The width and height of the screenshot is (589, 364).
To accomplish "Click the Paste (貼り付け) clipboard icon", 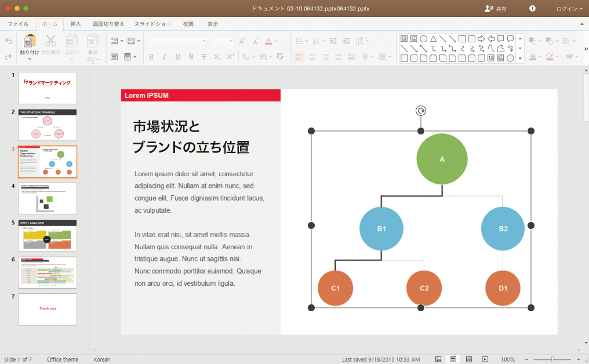I will (x=30, y=41).
